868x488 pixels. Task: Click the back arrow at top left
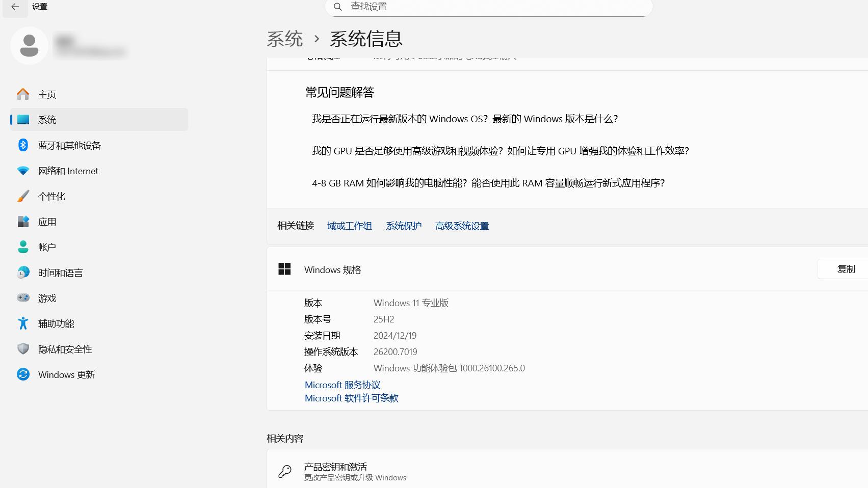click(15, 8)
